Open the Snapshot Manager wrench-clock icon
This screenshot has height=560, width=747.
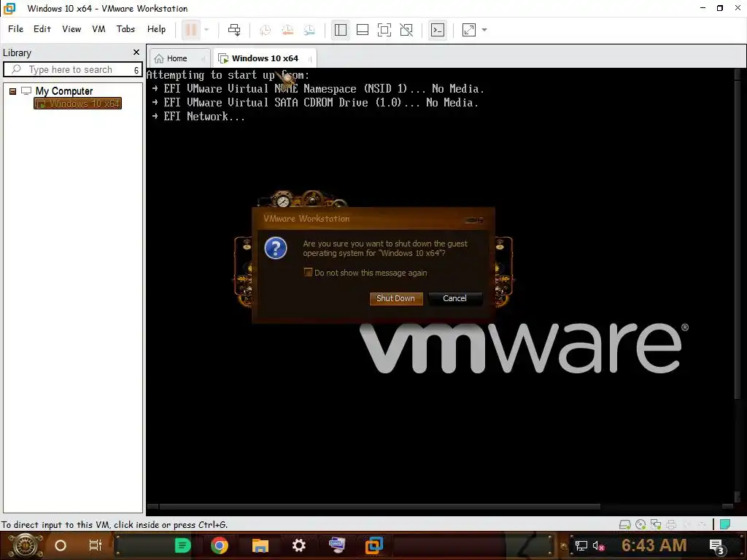tap(309, 30)
